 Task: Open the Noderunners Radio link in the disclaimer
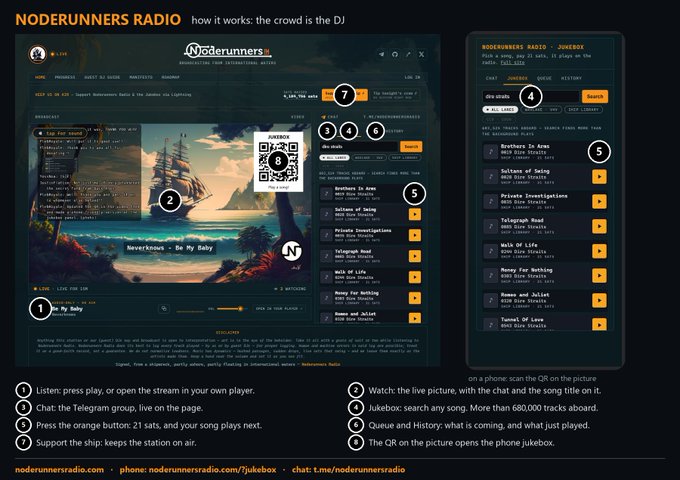(320, 364)
